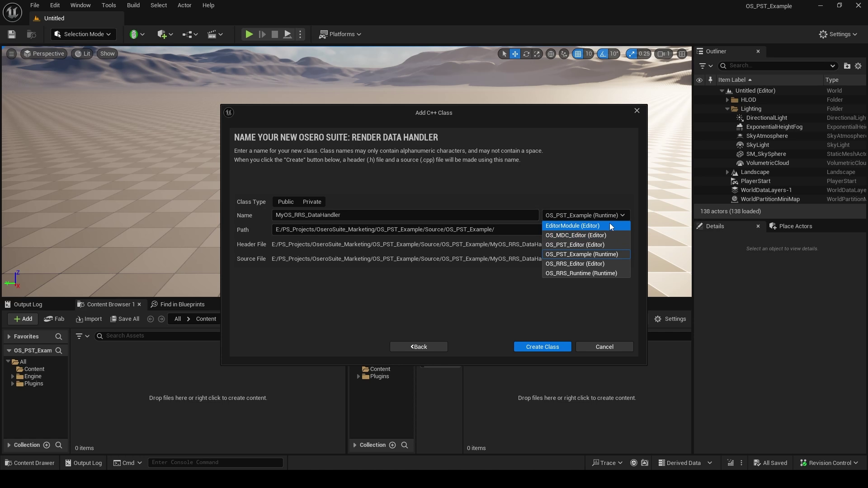Create new folder icon in Outliner
868x488 pixels.
[847, 66]
